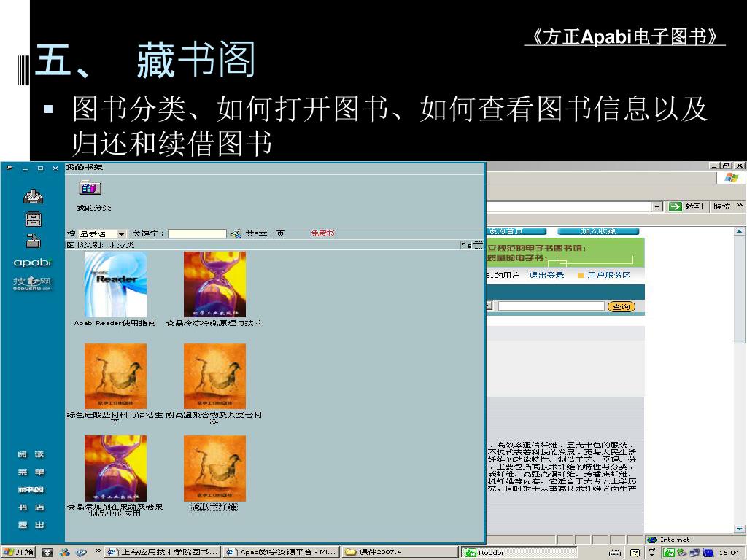Screen dimensions: 747x560
Task: Click the 16:04 clock in system tray
Action: click(729, 553)
